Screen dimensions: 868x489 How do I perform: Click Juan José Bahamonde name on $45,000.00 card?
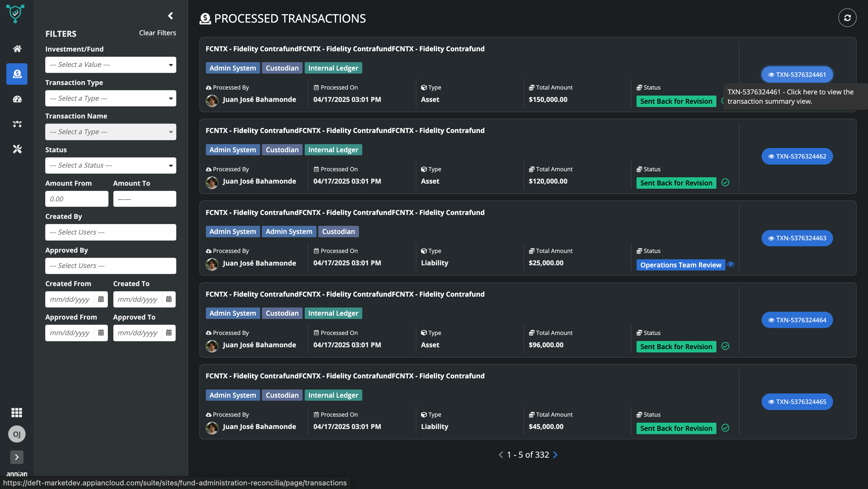point(259,427)
